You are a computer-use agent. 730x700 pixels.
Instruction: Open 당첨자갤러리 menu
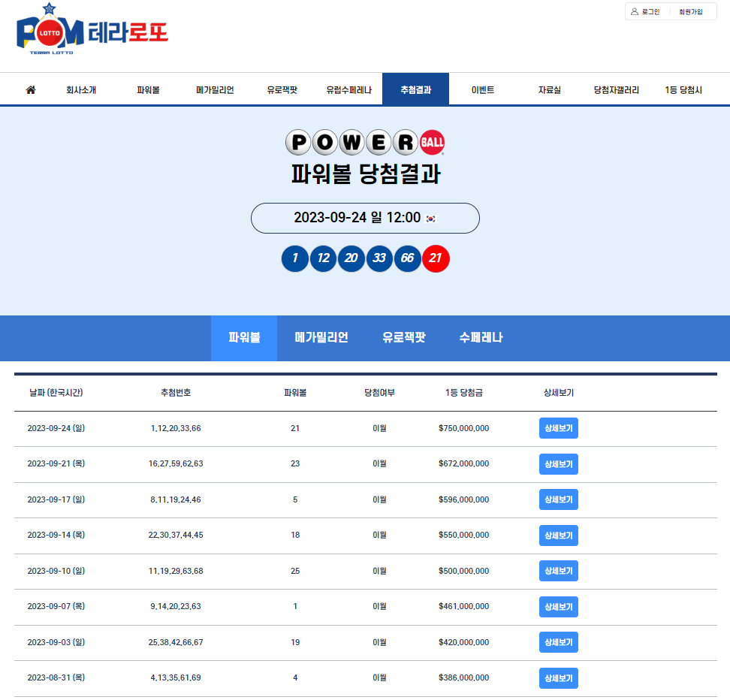617,90
